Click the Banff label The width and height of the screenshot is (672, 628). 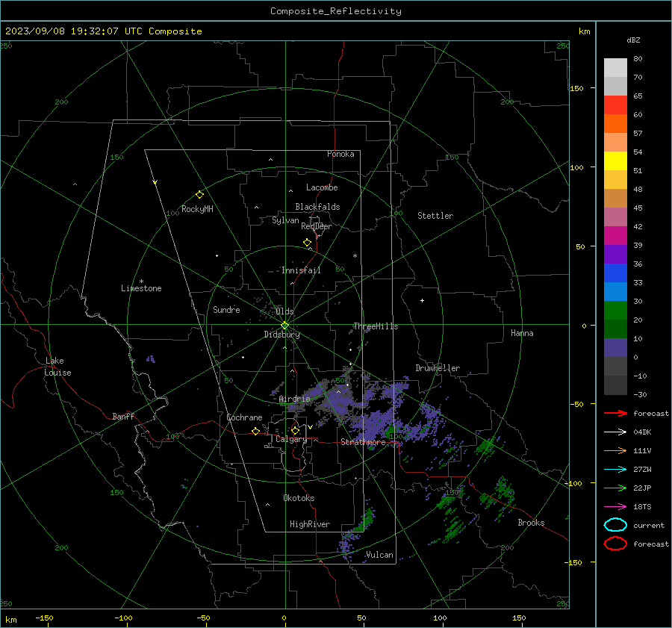(123, 417)
